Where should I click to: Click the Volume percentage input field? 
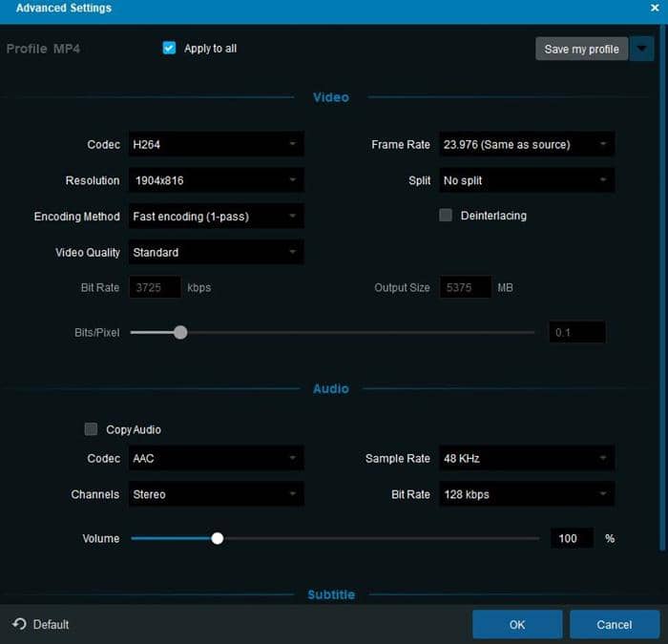point(572,538)
